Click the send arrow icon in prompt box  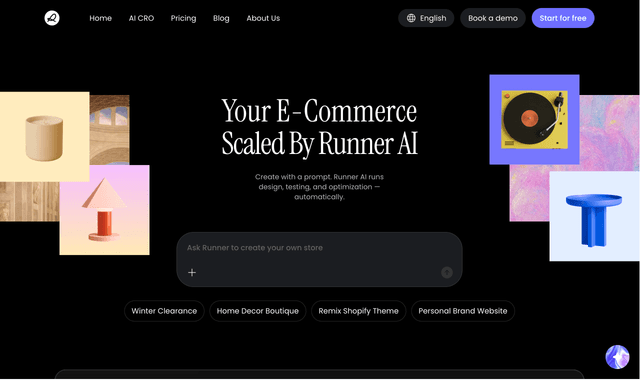pos(447,272)
